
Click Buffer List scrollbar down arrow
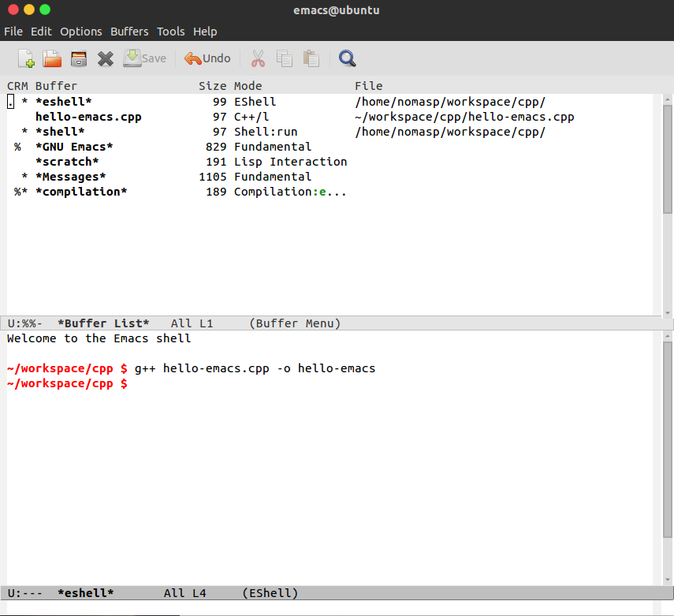coord(667,312)
